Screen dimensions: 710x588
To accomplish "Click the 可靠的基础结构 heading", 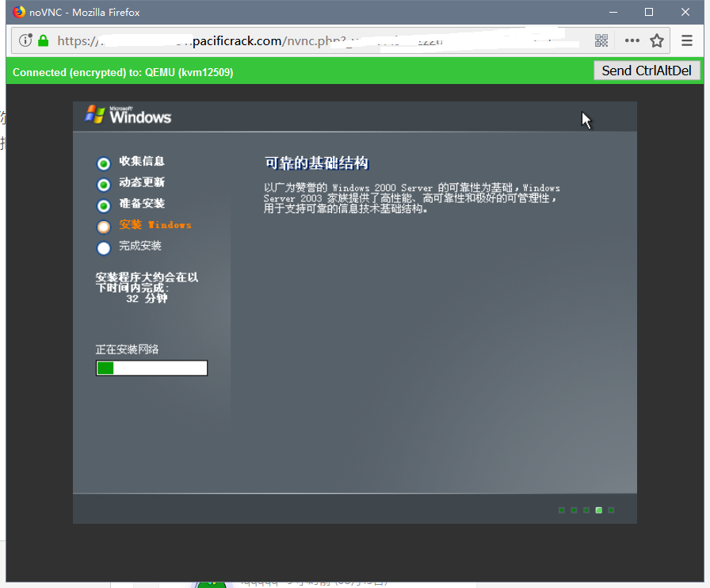I will coord(316,163).
